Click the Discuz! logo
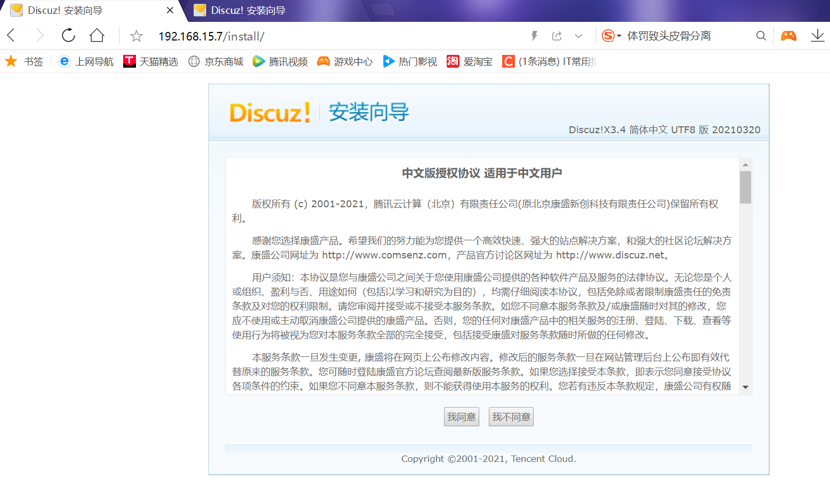Viewport: 830px width, 504px height. tap(270, 113)
